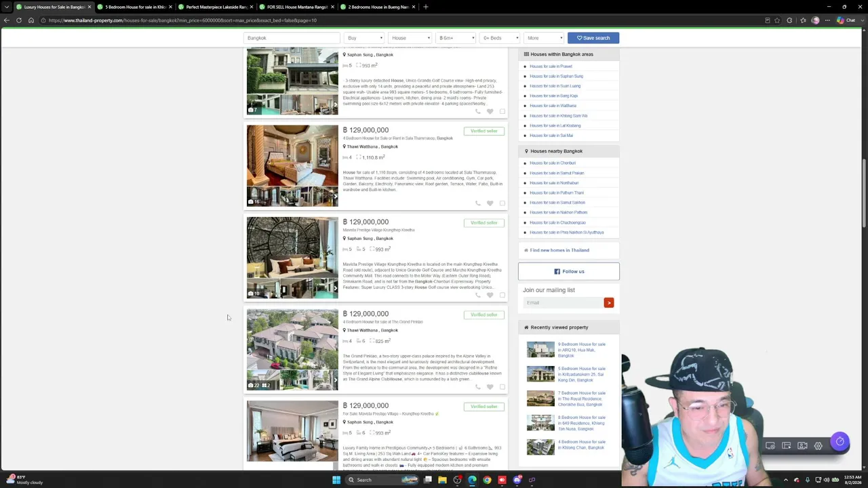Open 9 Bedroom House in ARQ10 thumbnail
The height and width of the screenshot is (488, 868).
coord(540,350)
